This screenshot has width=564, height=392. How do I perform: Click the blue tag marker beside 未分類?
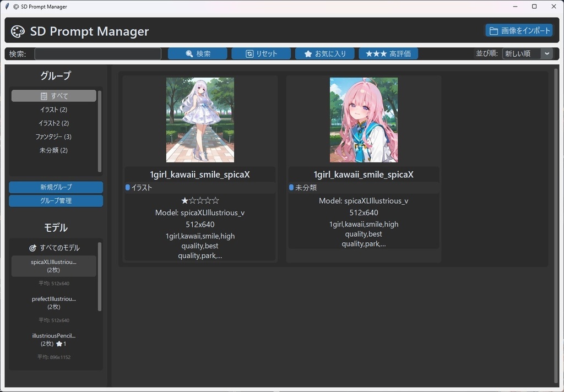[x=291, y=187]
